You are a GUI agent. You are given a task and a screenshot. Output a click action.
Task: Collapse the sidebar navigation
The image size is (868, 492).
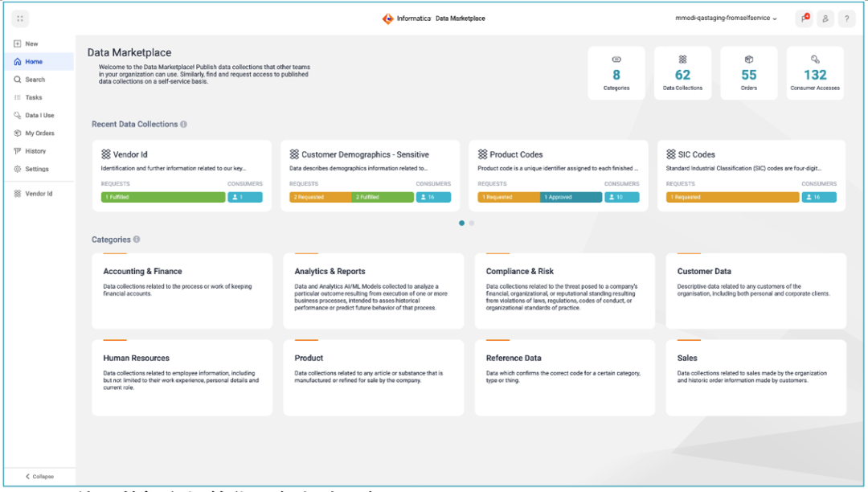pyautogui.click(x=39, y=476)
